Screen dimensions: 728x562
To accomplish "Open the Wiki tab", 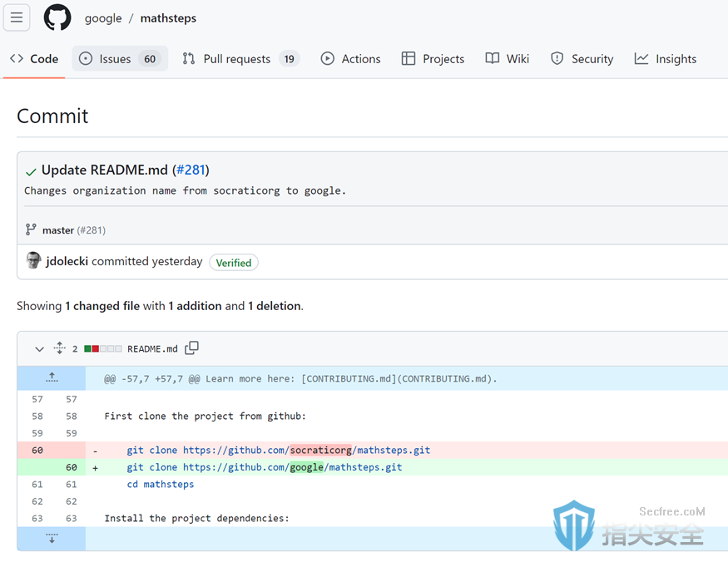I will tap(507, 59).
